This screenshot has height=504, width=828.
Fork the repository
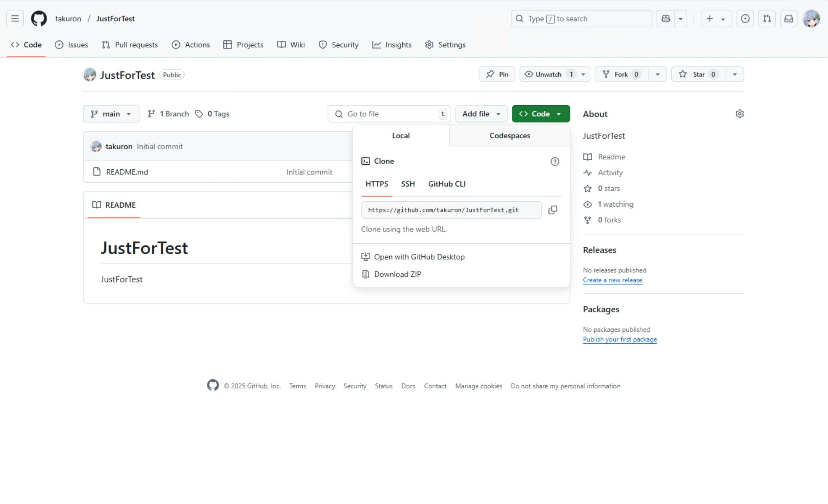[622, 74]
